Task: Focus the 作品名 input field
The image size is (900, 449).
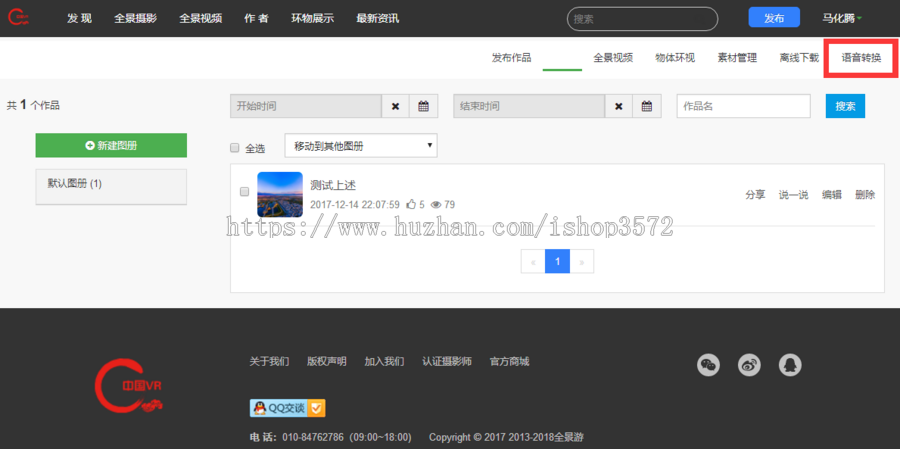Action: coord(743,106)
